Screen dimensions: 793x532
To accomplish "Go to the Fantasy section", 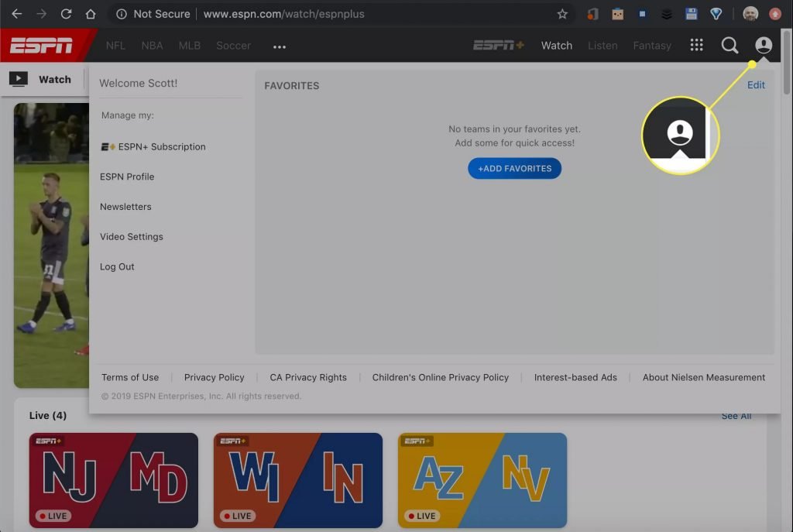I will 652,46.
